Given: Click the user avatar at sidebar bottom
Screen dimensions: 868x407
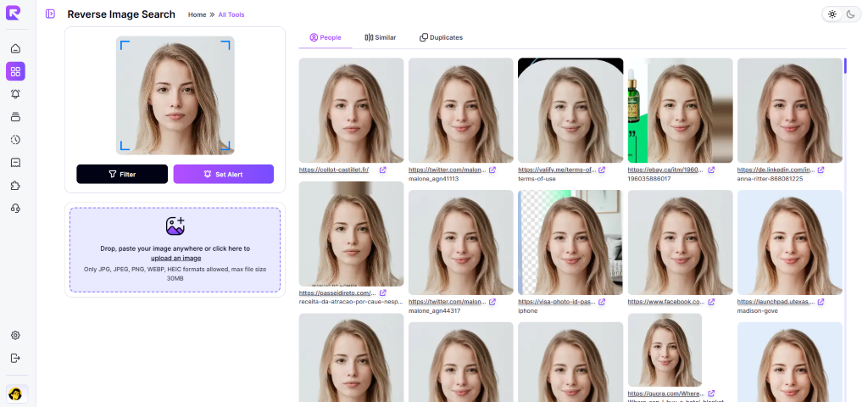Looking at the screenshot, I should 15,393.
